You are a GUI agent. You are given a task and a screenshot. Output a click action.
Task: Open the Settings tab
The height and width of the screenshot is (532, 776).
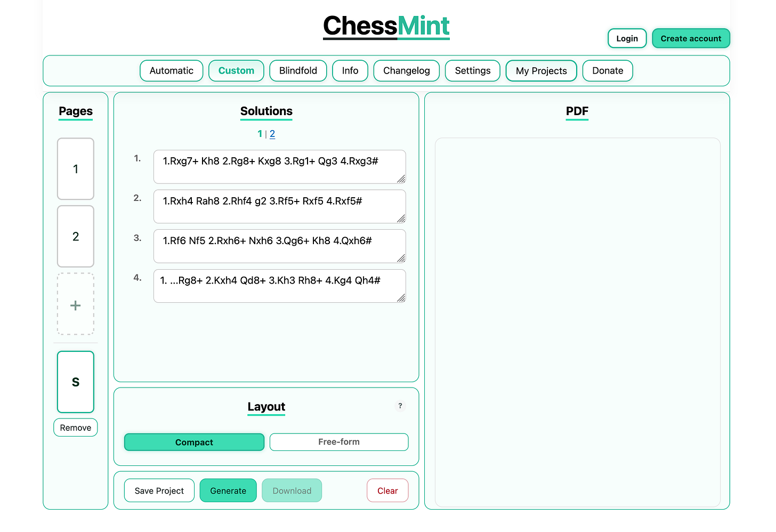473,70
